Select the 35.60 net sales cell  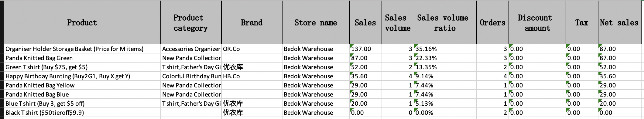[619, 76]
